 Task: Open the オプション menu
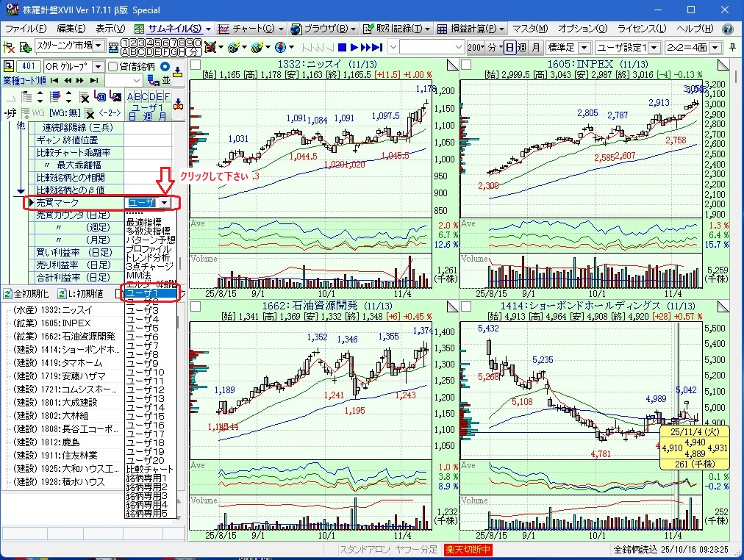tap(582, 29)
